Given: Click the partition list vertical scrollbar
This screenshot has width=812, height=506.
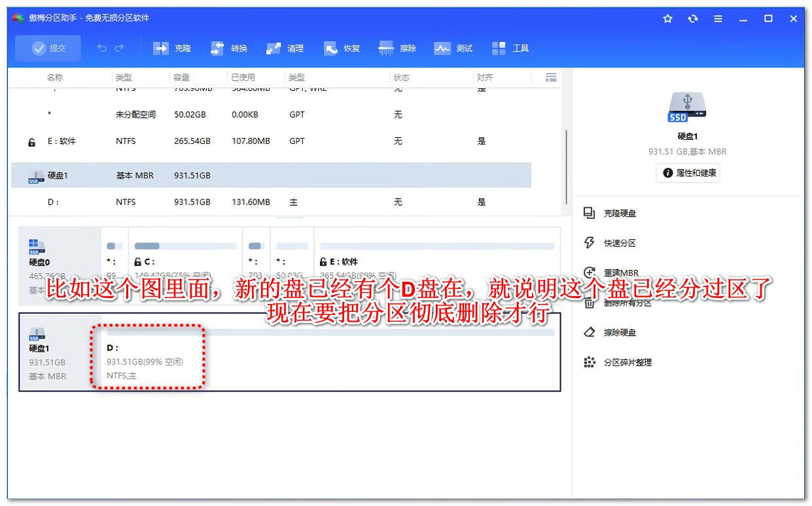Looking at the screenshot, I should 566,166.
